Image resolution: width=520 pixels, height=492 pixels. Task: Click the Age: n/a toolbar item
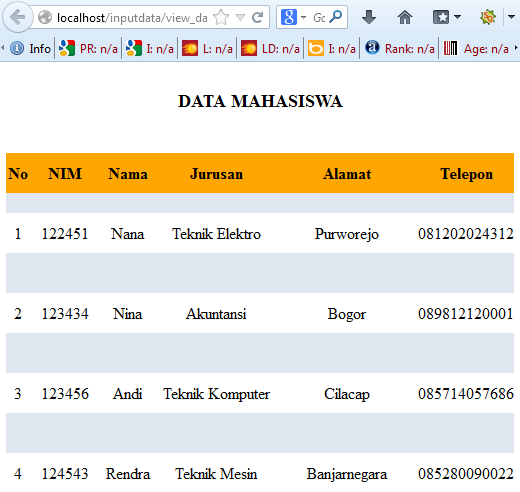point(476,49)
